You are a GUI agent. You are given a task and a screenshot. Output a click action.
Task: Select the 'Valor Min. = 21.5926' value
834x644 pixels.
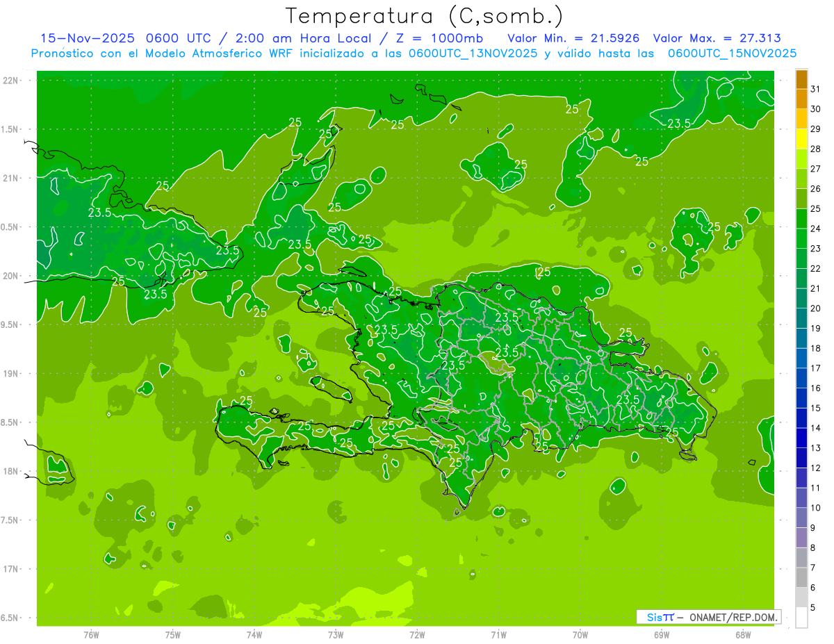[x=573, y=38]
